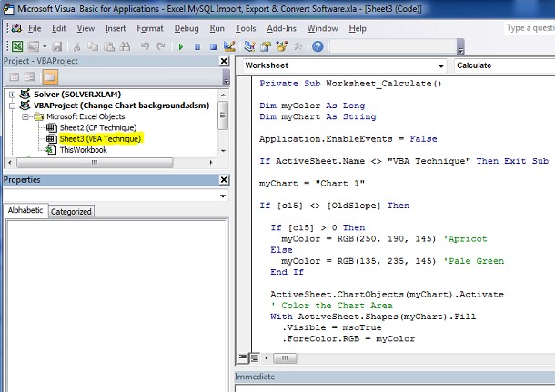Click the Save icon in the toolbar
The height and width of the screenshot is (392, 555).
57,45
